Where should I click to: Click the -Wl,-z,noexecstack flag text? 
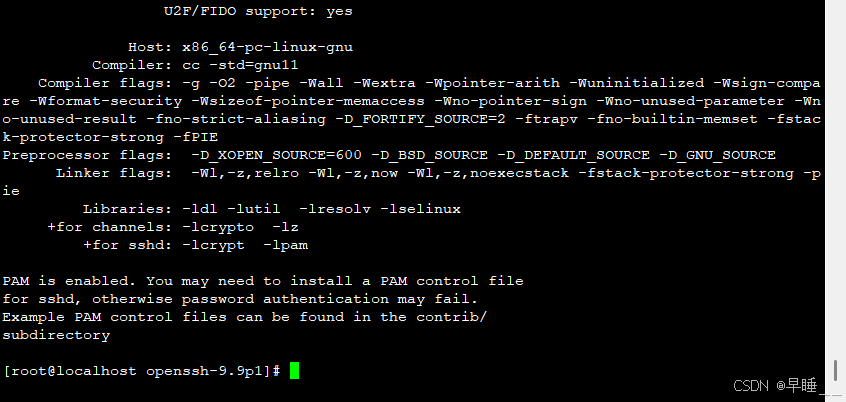488,173
